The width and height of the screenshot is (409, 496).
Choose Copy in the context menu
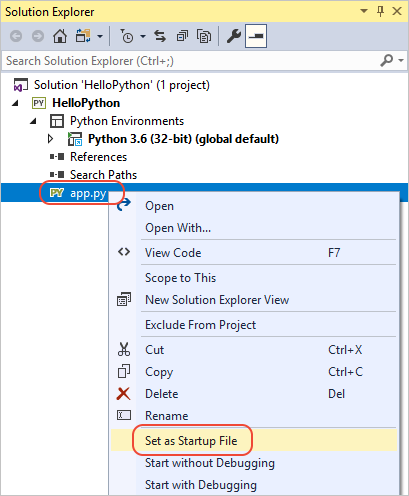pos(254,372)
